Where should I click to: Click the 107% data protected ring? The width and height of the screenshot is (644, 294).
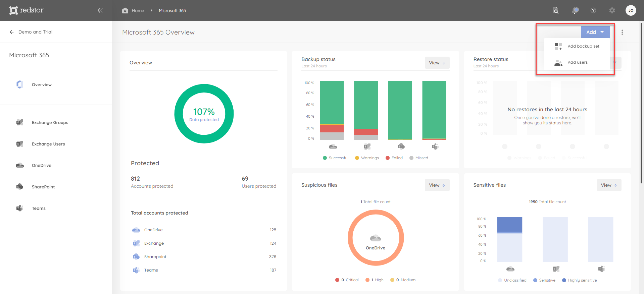(x=204, y=114)
